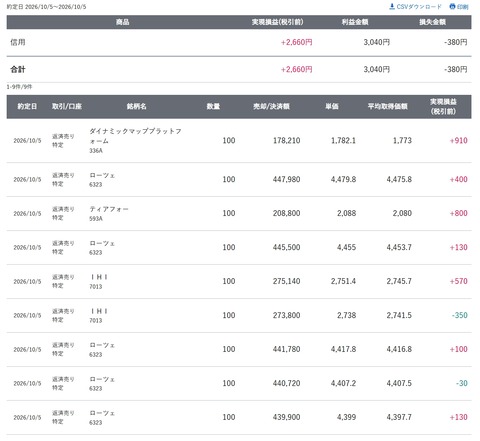Select the 447,980 settlement amount
Image resolution: width=480 pixels, height=441 pixels.
[x=287, y=179]
